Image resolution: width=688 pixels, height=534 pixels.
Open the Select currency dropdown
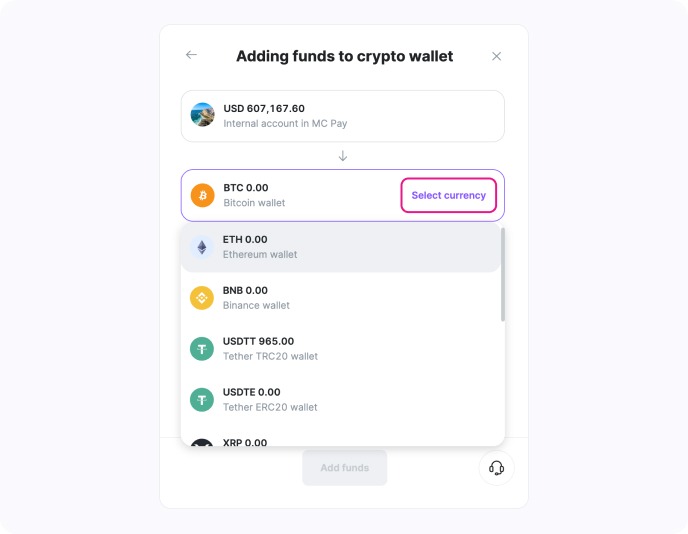448,195
